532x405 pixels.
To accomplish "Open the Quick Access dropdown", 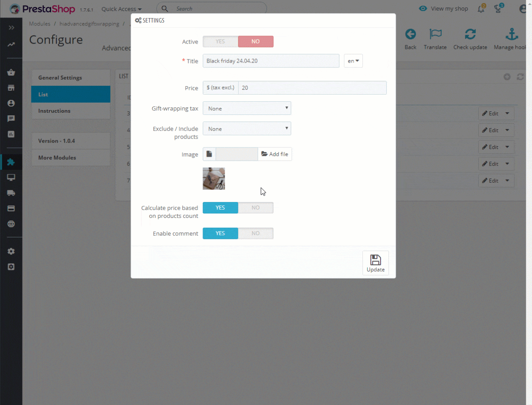I will (122, 9).
